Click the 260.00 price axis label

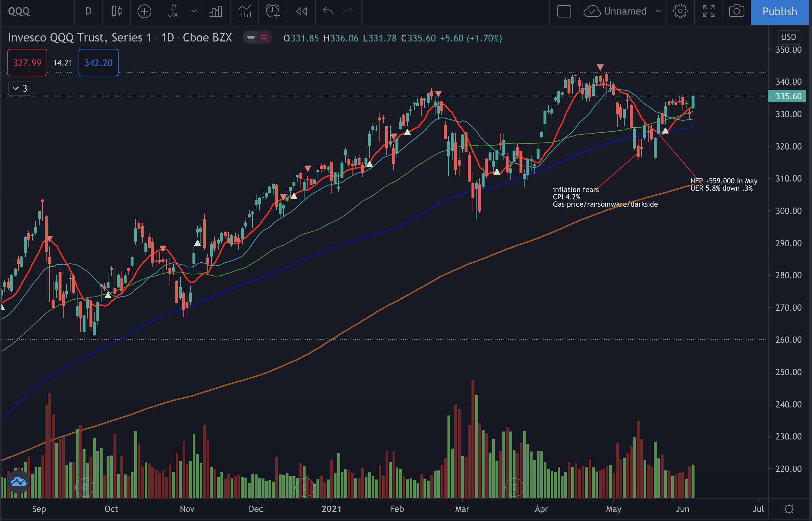pyautogui.click(x=788, y=340)
